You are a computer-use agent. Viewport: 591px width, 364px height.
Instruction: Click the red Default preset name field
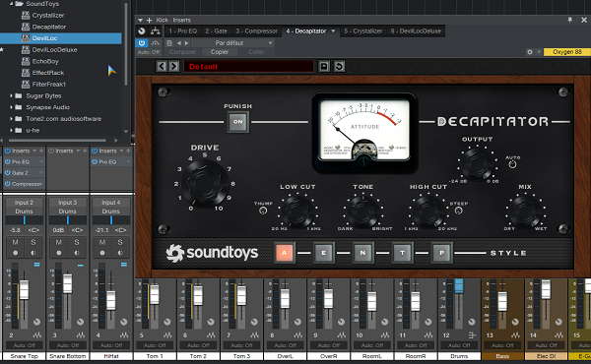point(248,67)
